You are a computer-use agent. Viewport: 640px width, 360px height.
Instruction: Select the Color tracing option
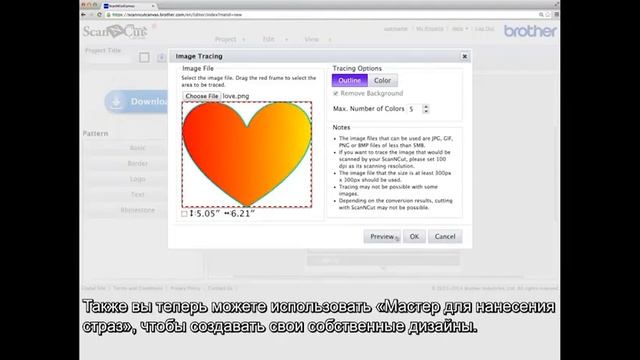[382, 80]
